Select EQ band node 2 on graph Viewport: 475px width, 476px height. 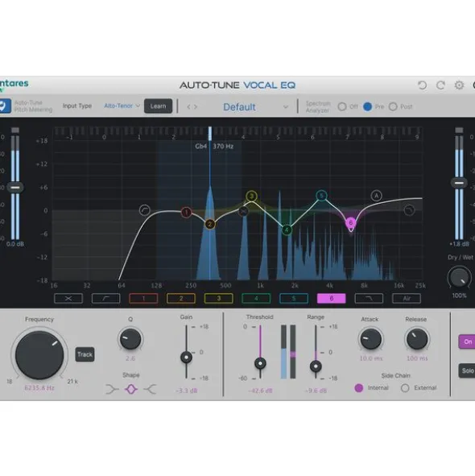[x=210, y=225]
